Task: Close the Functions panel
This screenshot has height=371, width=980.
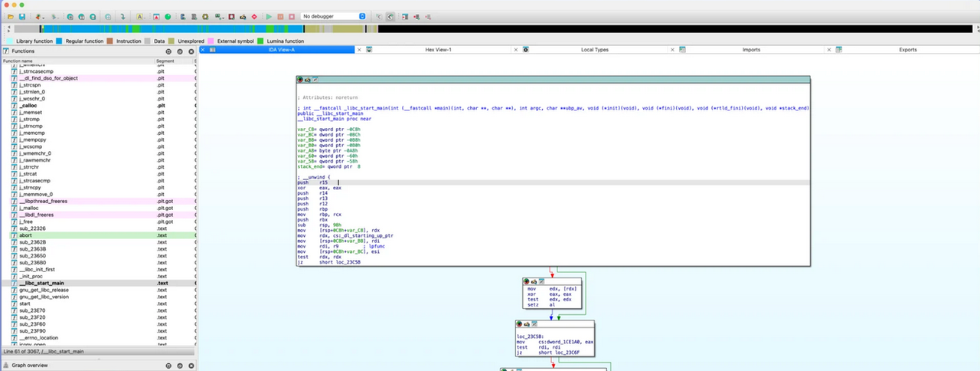Action: point(191,51)
